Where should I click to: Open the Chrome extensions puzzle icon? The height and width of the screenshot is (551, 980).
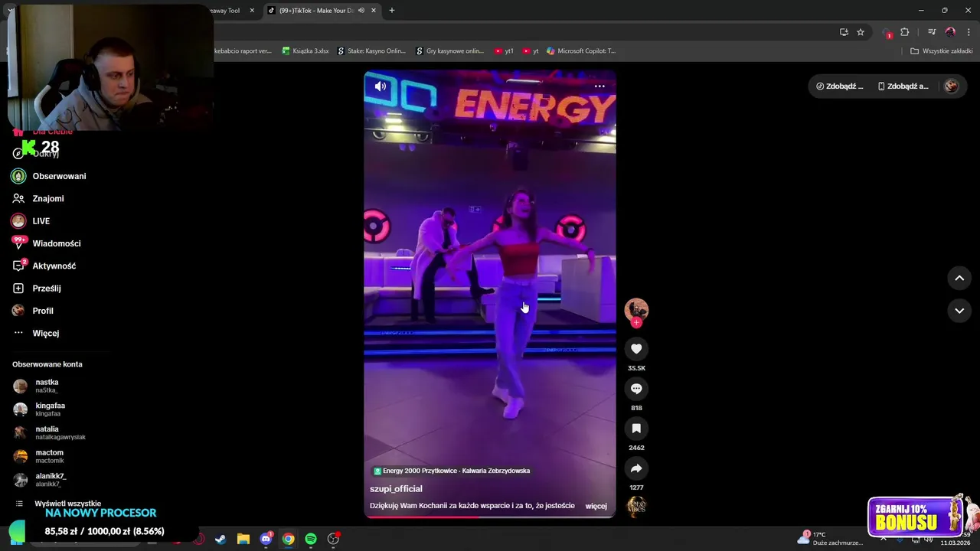tap(905, 32)
